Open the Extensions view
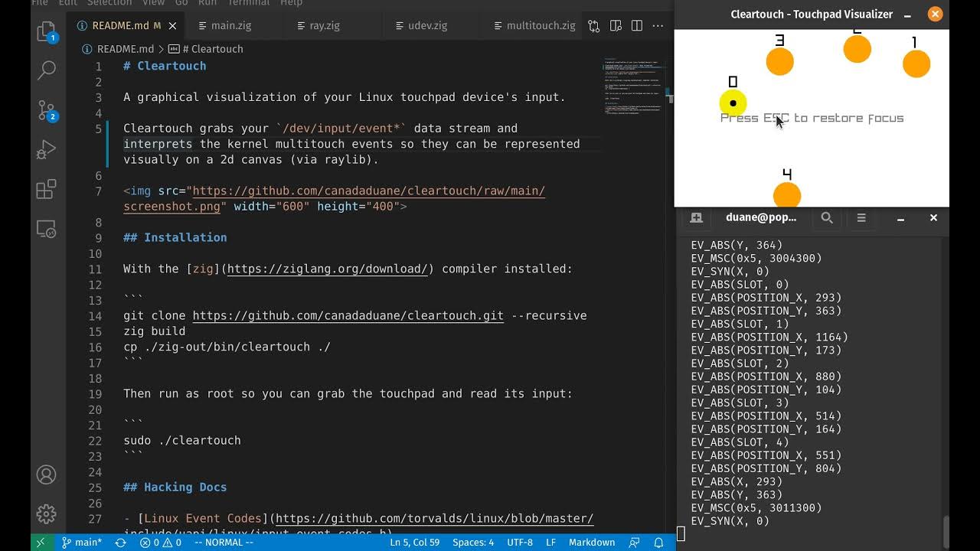This screenshot has height=551, width=980. 46,188
